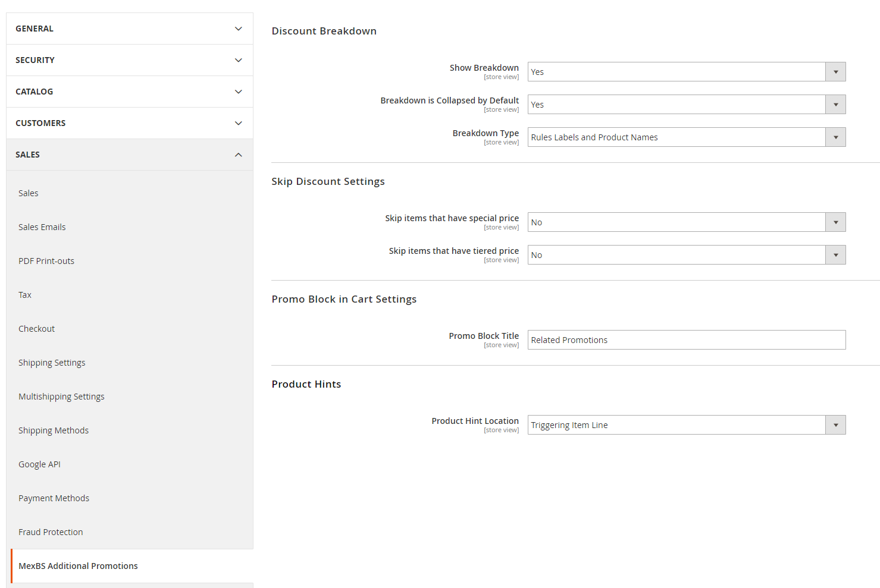The height and width of the screenshot is (588, 880).
Task: Click the Promo Block Title field label
Action: [x=484, y=336]
